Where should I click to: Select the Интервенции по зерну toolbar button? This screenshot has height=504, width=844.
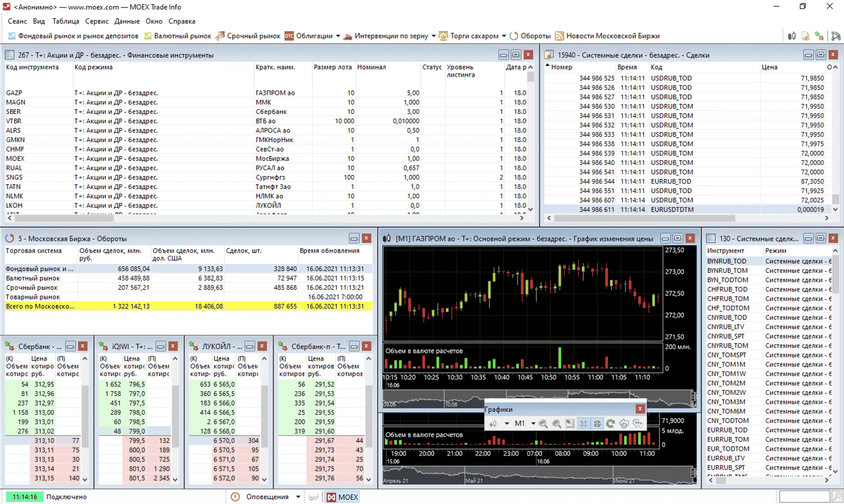point(392,36)
